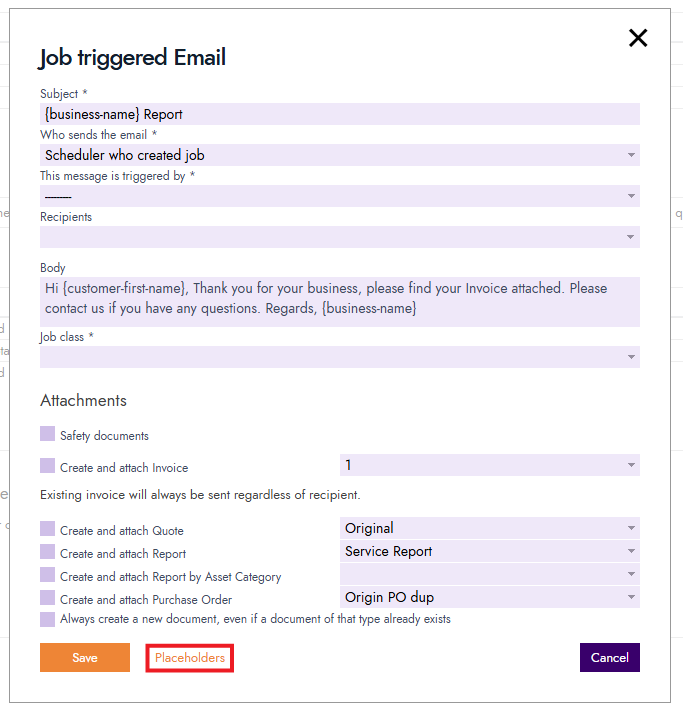
Task: Open the Who sends the email dropdown
Action: pyautogui.click(x=340, y=155)
